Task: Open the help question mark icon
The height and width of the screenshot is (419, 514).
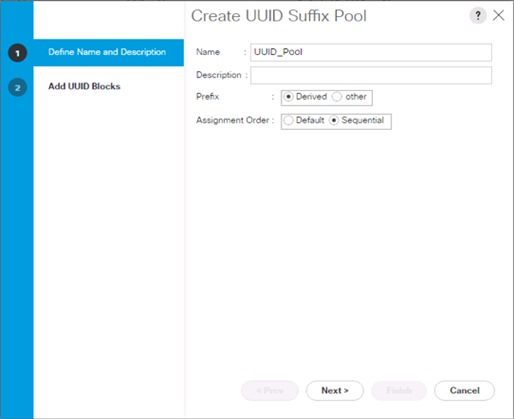Action: point(478,15)
